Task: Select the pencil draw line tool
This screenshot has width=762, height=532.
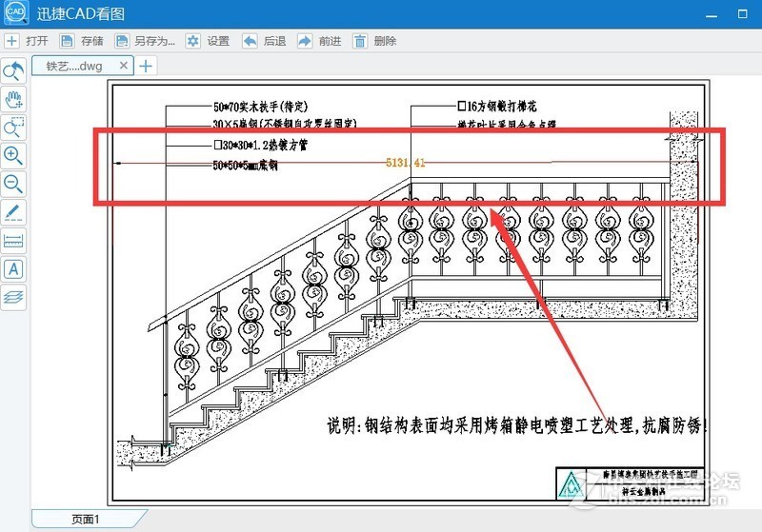Action: [x=13, y=212]
